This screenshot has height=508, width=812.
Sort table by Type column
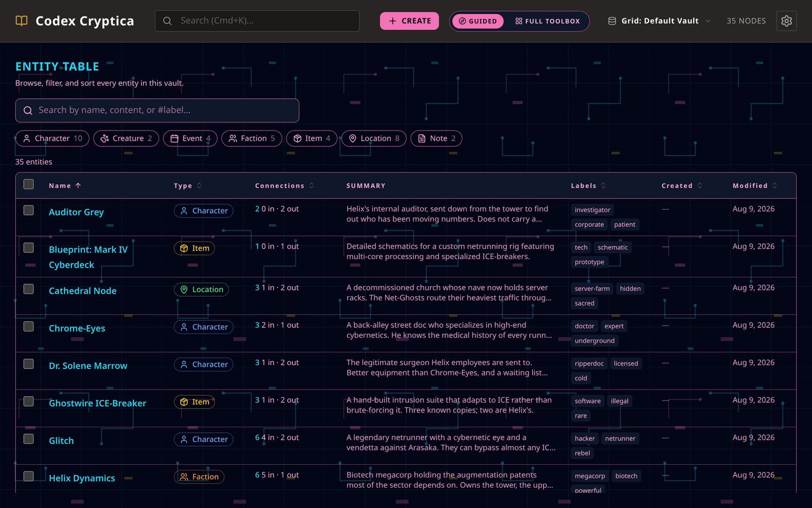point(188,186)
